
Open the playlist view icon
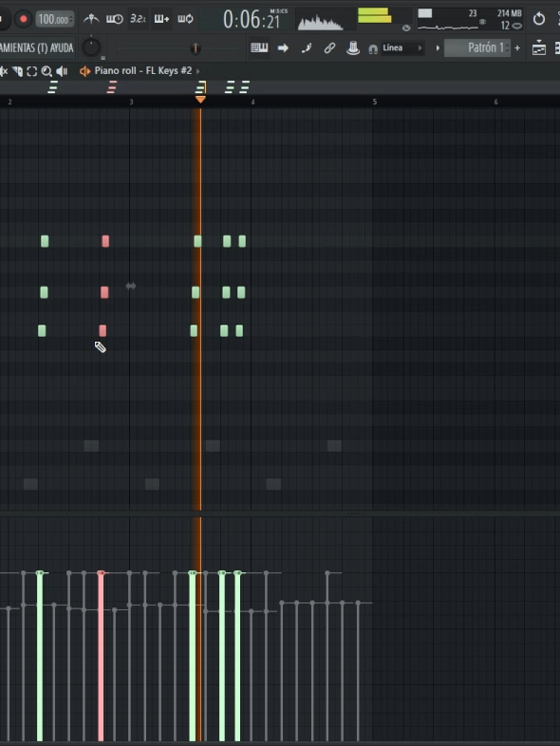[539, 48]
